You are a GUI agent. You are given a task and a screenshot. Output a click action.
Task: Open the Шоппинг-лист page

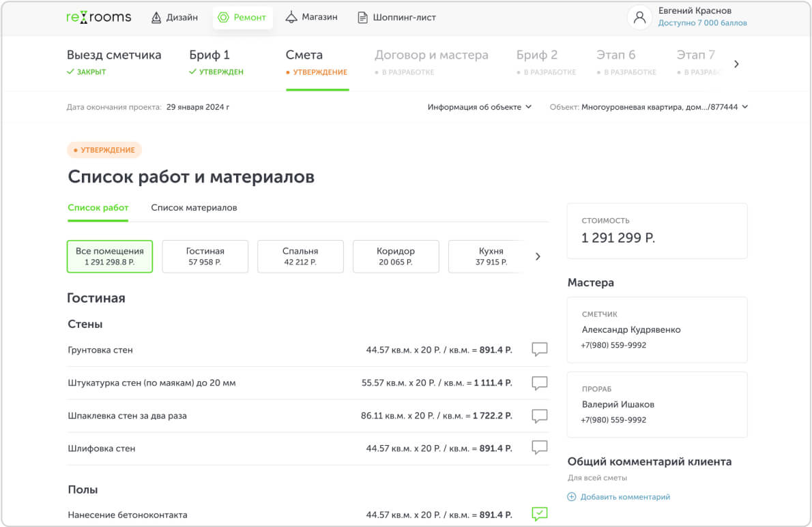pos(396,18)
